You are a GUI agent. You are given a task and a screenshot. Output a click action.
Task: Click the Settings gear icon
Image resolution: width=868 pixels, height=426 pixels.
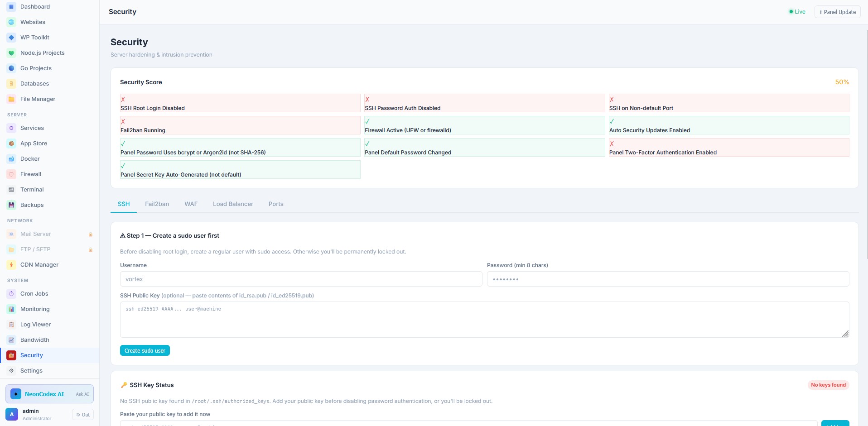tap(11, 371)
